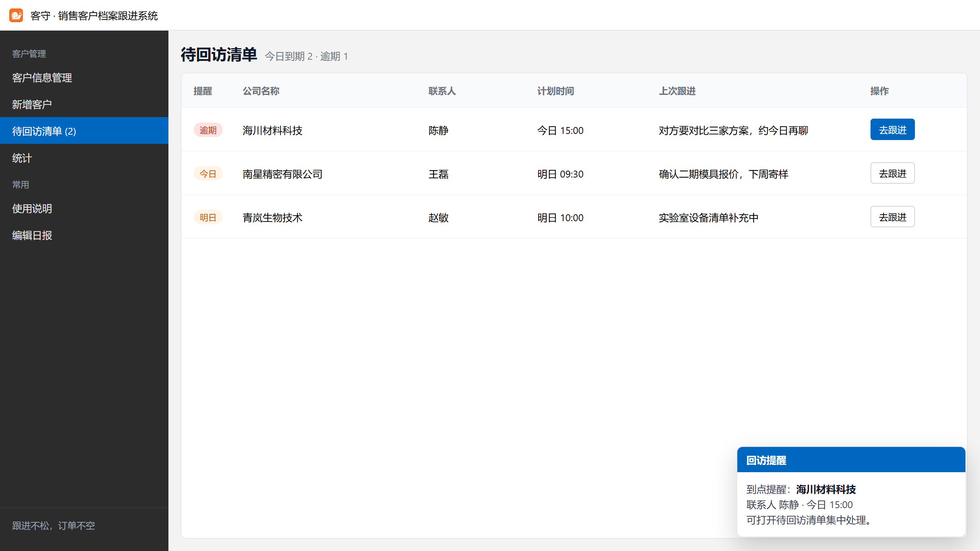
Task: Click the slogan 跟进不松，订单不空
Action: (x=54, y=525)
